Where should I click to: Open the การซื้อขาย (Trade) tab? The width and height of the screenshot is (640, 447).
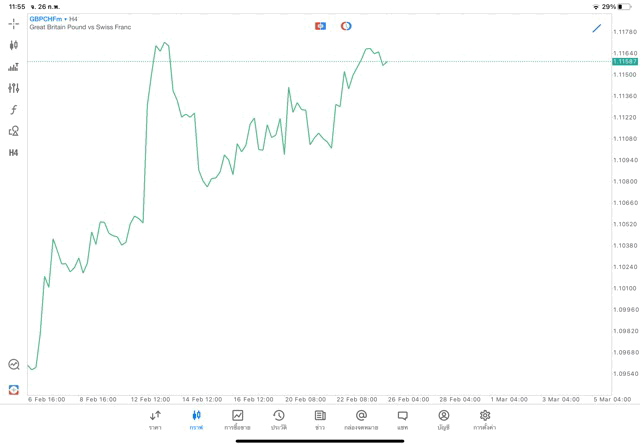coord(237,419)
